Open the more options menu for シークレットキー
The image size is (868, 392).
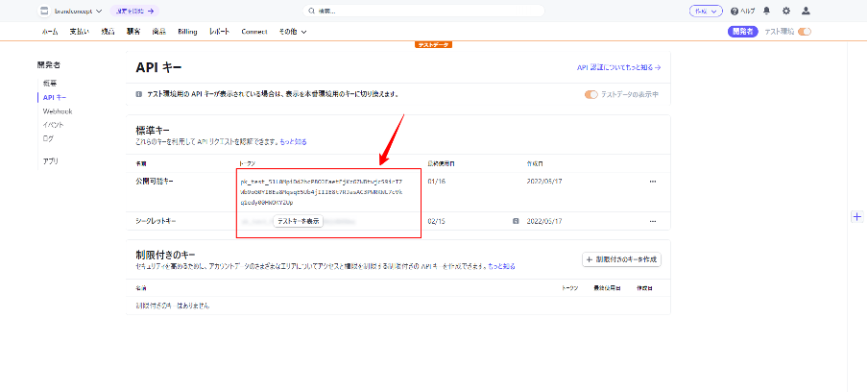point(653,220)
